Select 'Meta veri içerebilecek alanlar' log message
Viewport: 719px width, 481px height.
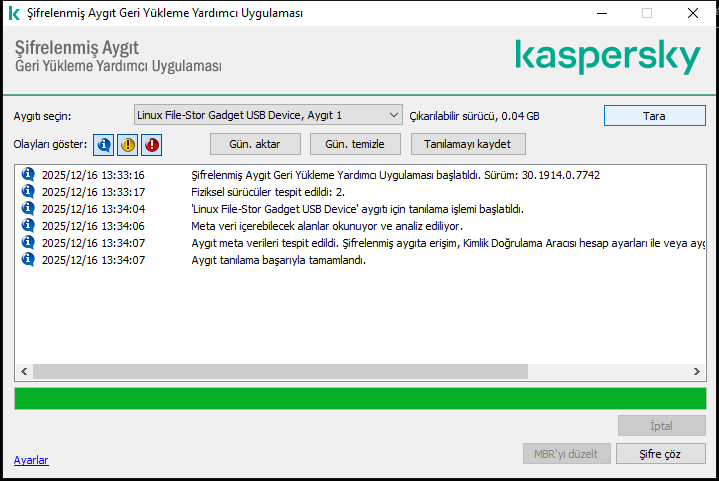pyautogui.click(x=327, y=227)
